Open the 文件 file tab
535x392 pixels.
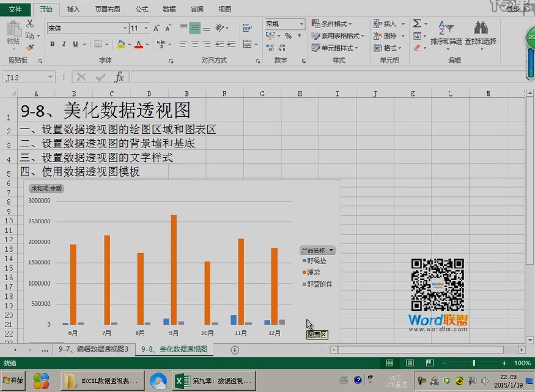[x=15, y=9]
